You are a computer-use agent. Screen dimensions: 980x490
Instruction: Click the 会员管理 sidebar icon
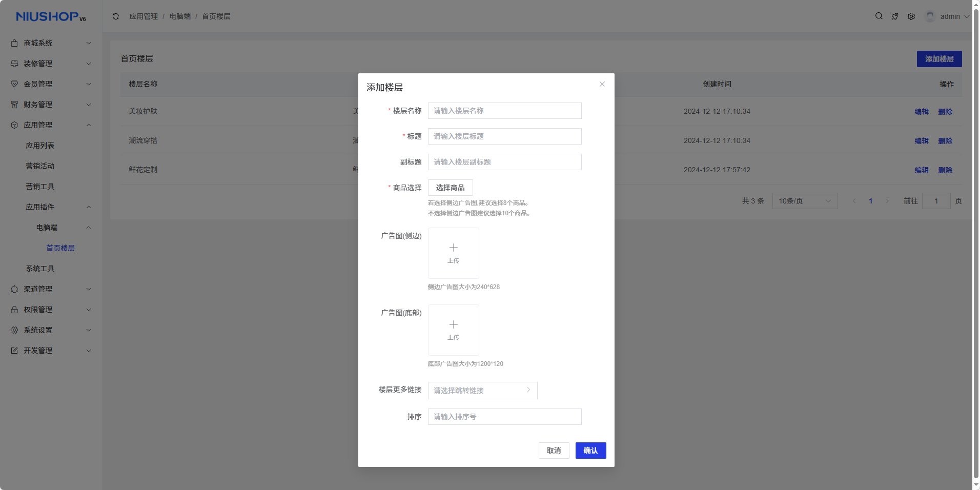point(14,84)
